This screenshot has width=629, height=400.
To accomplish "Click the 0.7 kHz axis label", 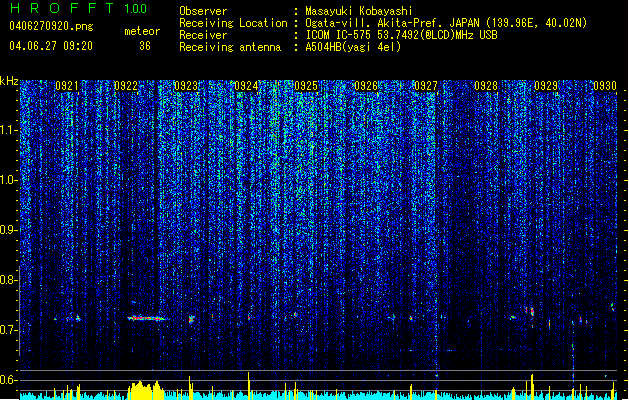I will coord(9,330).
